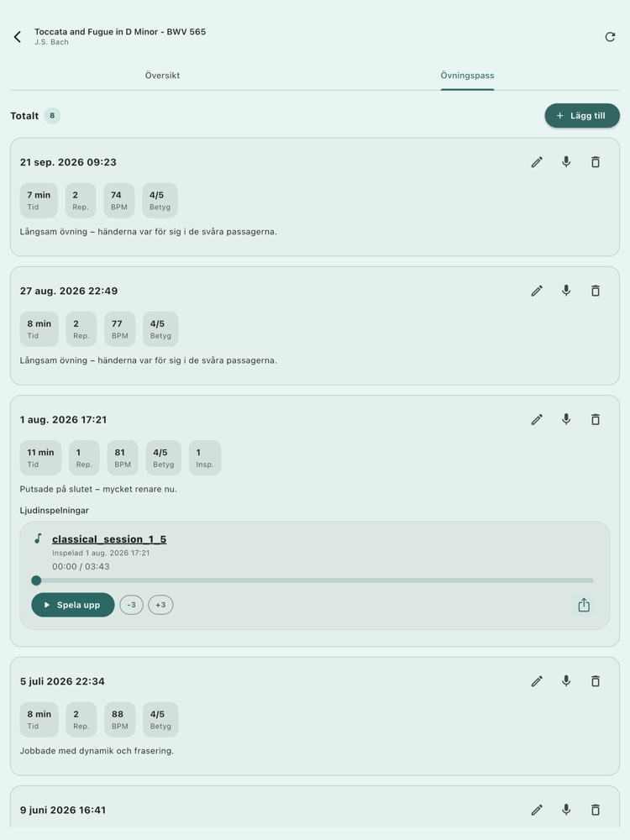Viewport: 630px width, 840px height.
Task: Click the 11 min Tid chip
Action: [40, 458]
